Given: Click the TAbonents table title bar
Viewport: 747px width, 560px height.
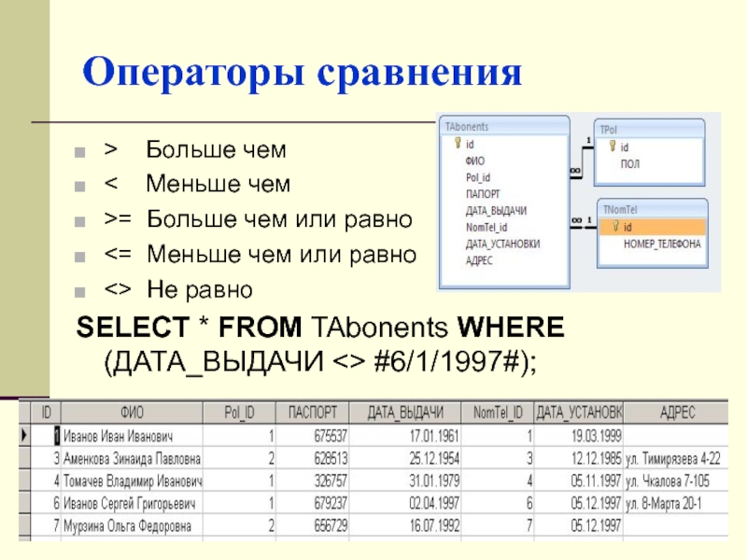Looking at the screenshot, I should point(504,127).
